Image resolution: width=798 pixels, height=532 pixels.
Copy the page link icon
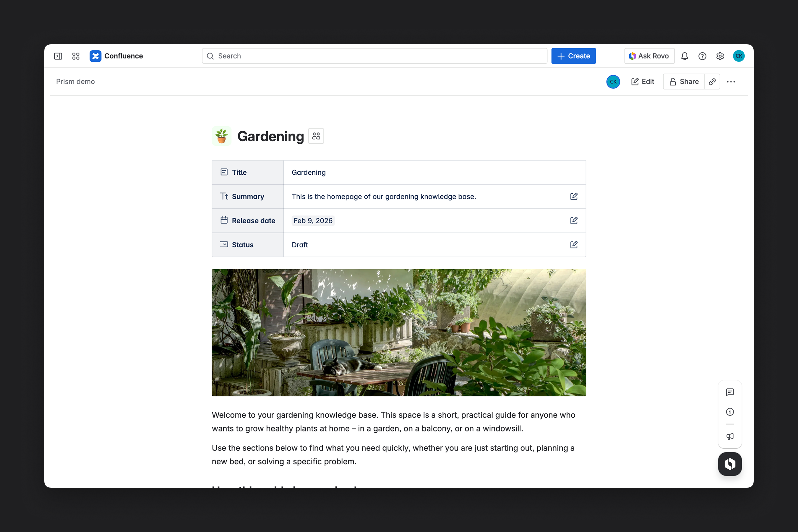[x=712, y=82]
